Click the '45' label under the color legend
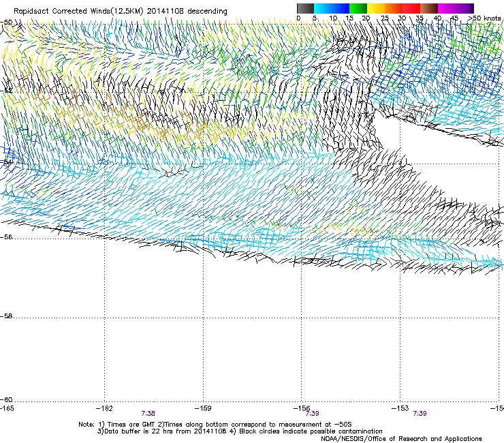This screenshot has width=504, height=443. pos(454,18)
